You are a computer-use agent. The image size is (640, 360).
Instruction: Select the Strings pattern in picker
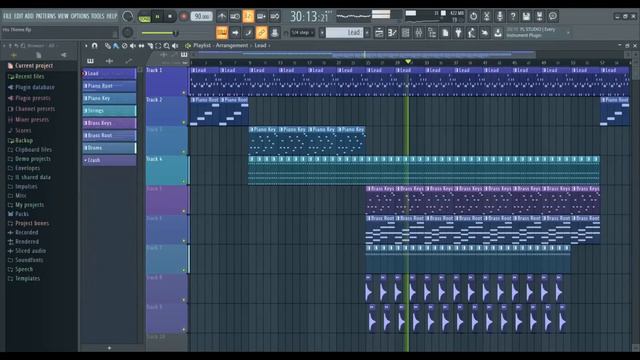[x=109, y=111]
